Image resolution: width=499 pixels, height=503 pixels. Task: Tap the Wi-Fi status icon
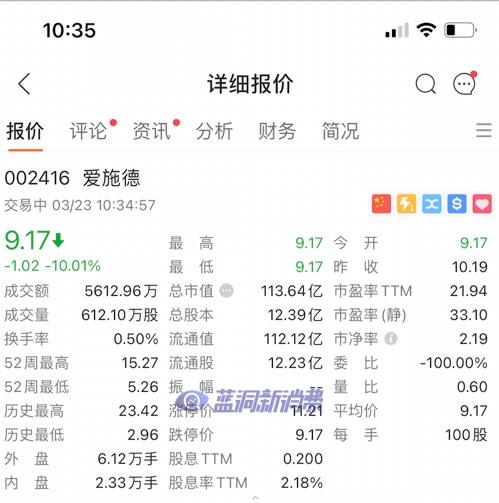426,30
